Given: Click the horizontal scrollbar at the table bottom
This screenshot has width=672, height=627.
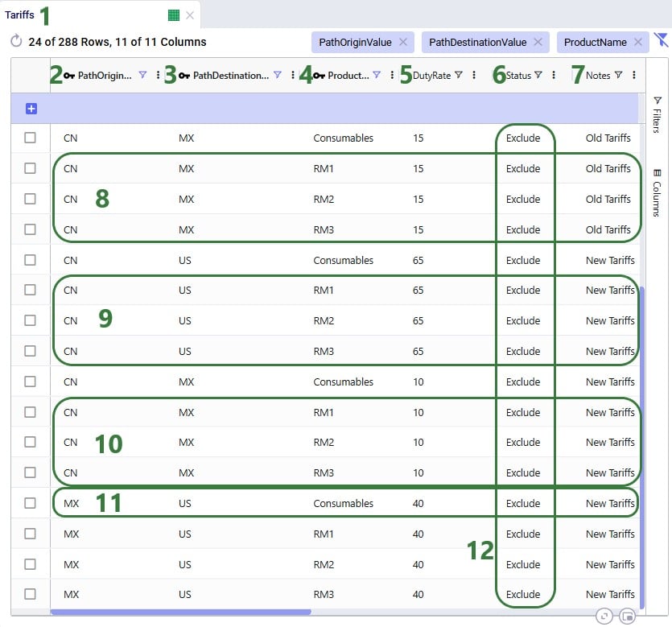Looking at the screenshot, I should pos(180,612).
